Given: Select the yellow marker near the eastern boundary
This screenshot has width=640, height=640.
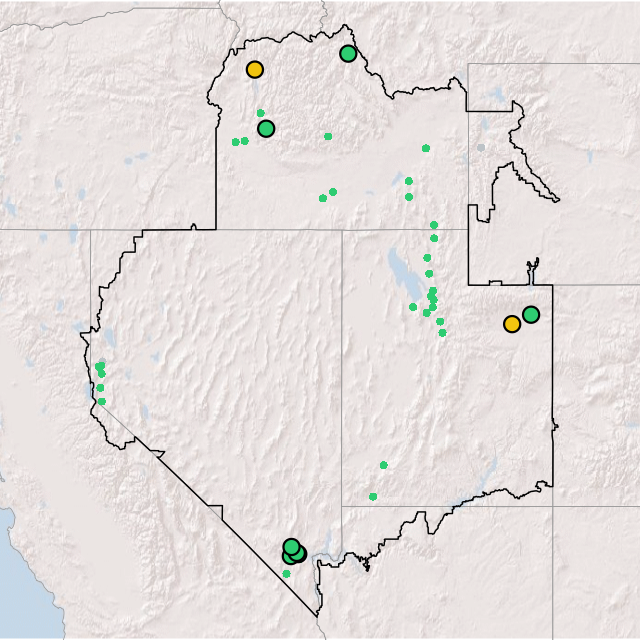Looking at the screenshot, I should click(512, 323).
